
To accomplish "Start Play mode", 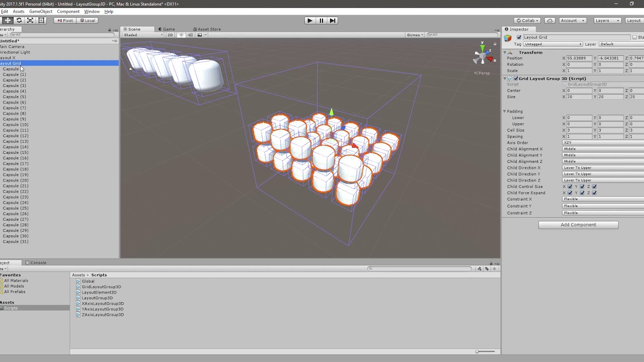I will click(x=310, y=21).
